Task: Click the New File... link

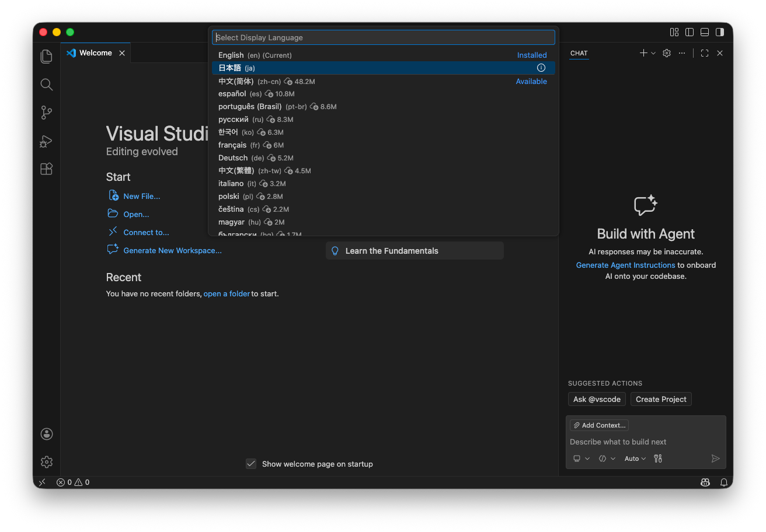Action: (x=142, y=197)
